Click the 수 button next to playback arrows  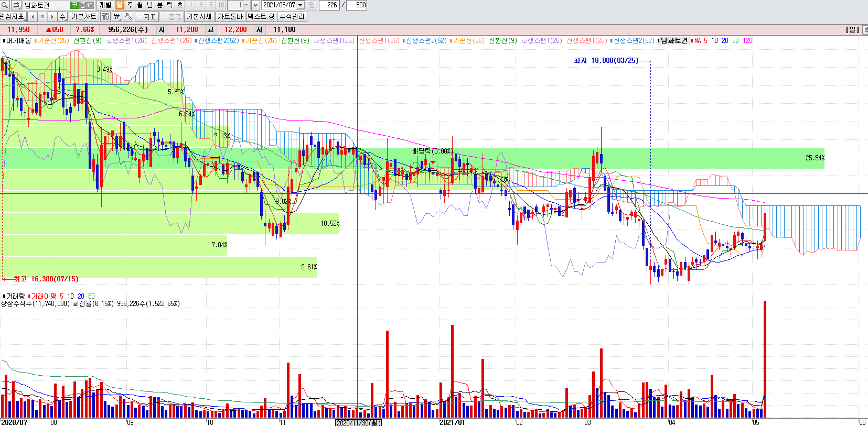point(62,17)
